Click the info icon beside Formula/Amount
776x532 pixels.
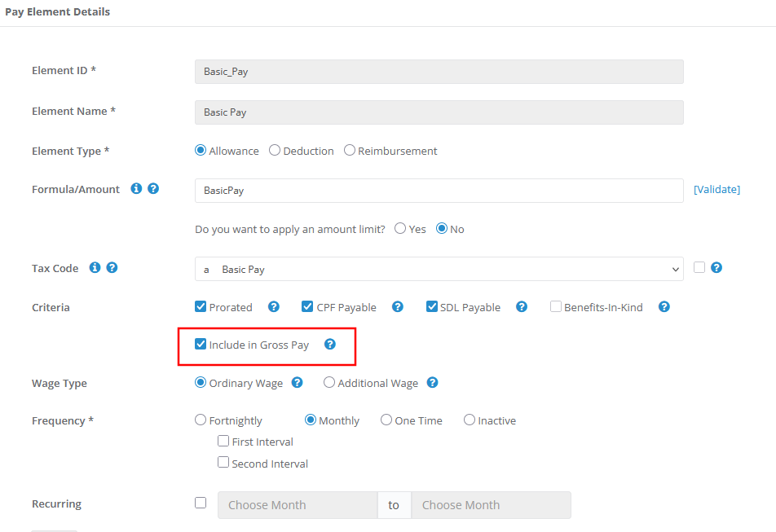coord(136,188)
